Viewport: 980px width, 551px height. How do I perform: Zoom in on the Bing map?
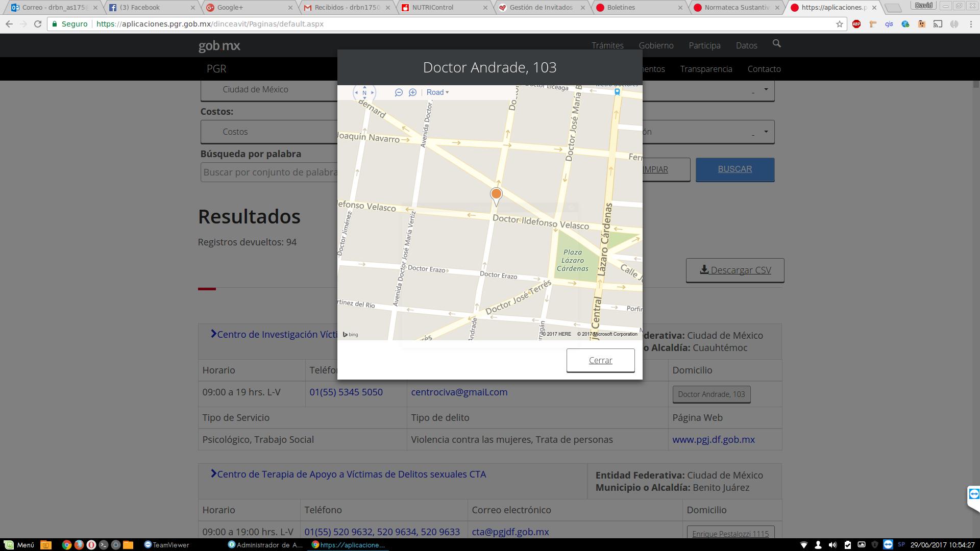click(412, 92)
